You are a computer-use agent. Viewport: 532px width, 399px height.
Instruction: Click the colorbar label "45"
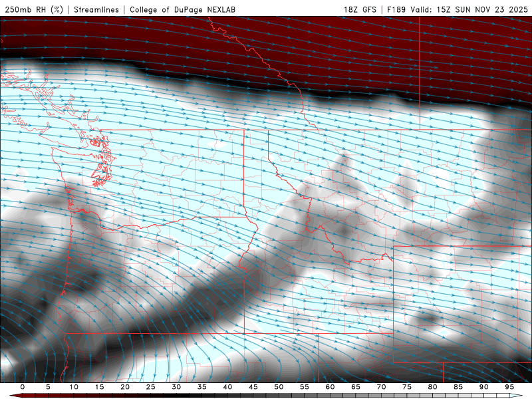point(253,387)
